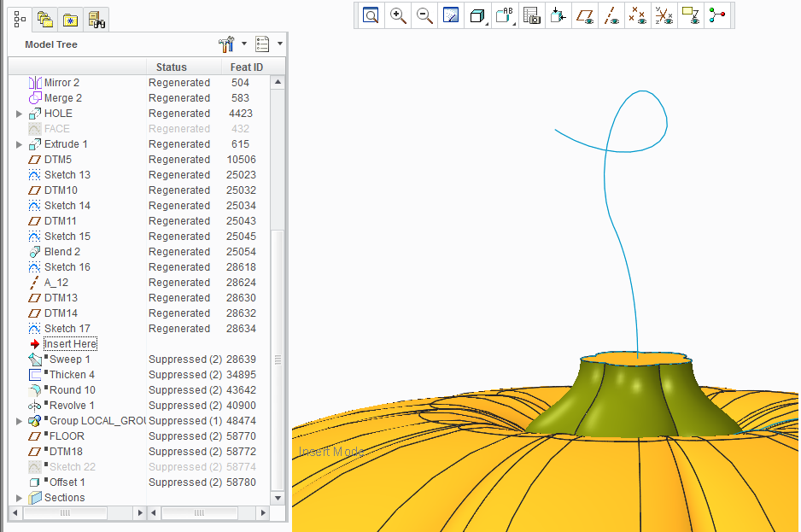Screen dimensions: 801x532
Task: Toggle coordinate system display
Action: click(x=664, y=15)
